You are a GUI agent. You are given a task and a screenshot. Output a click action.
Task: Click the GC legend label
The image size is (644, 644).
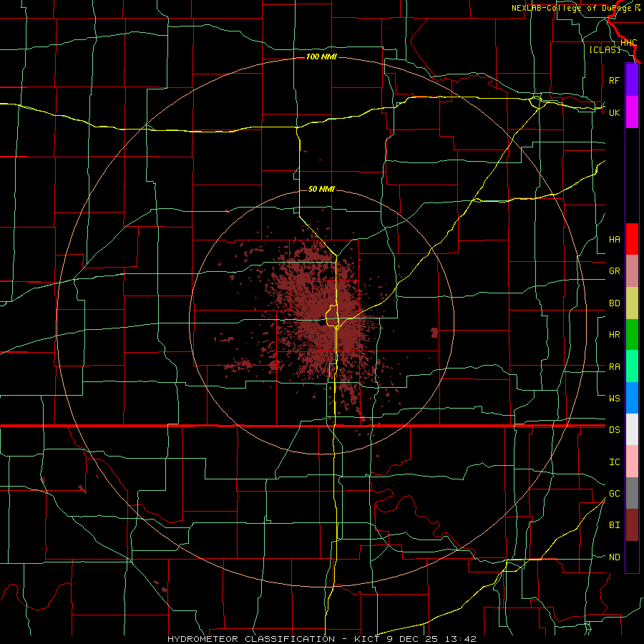(614, 493)
